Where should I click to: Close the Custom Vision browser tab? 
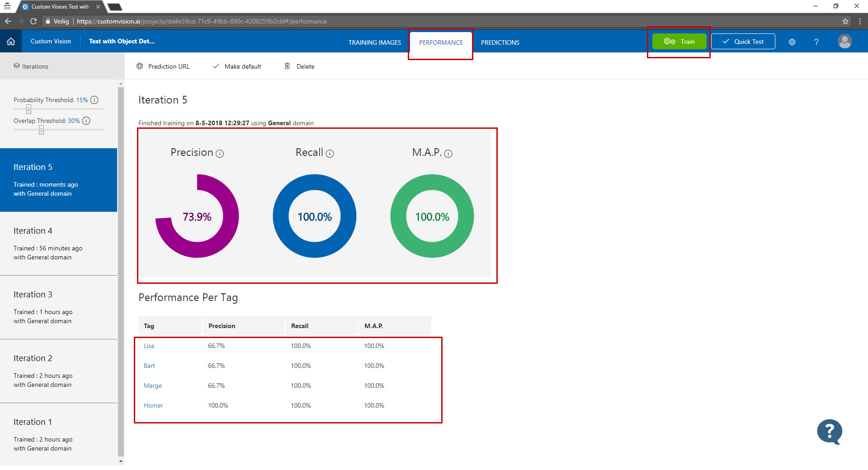tap(98, 7)
